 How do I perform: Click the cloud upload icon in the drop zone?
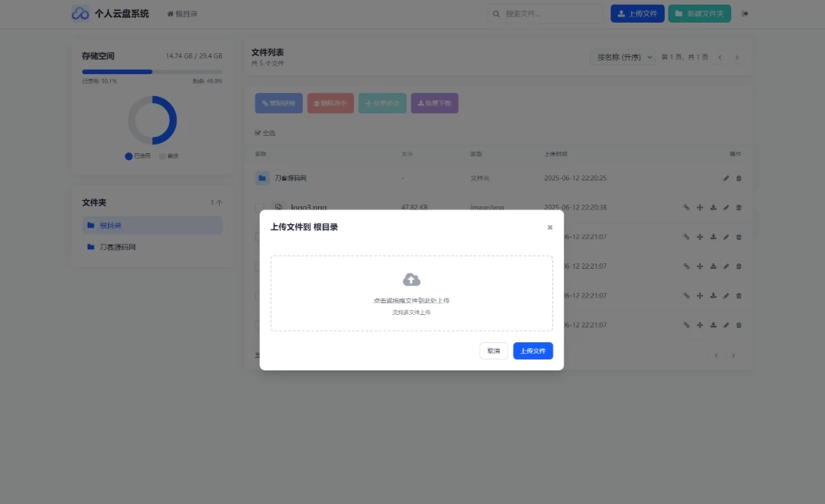(x=411, y=280)
